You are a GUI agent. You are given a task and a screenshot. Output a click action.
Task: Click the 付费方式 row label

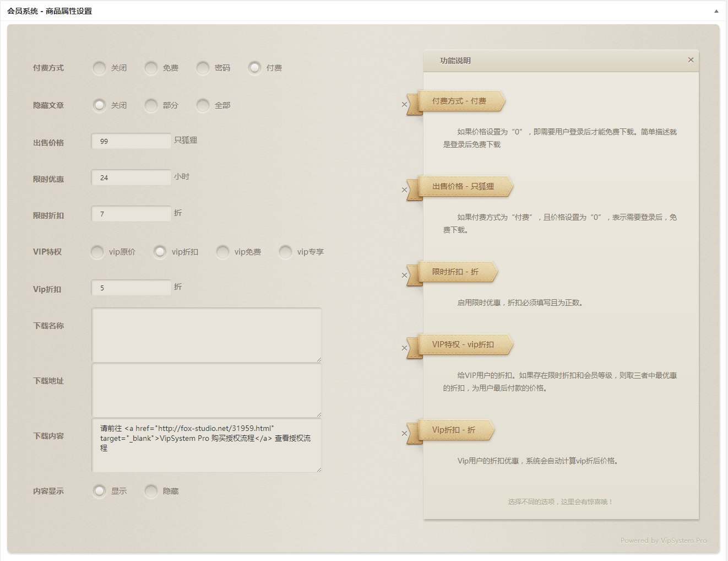(48, 68)
